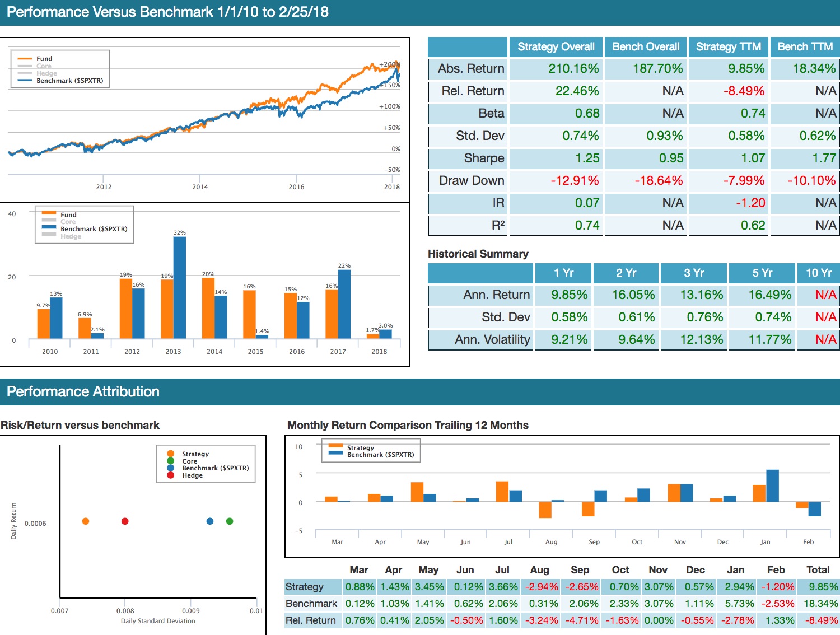Screen dimensions: 840x635
Task: Click the Historical Summary heading
Action: point(478,254)
